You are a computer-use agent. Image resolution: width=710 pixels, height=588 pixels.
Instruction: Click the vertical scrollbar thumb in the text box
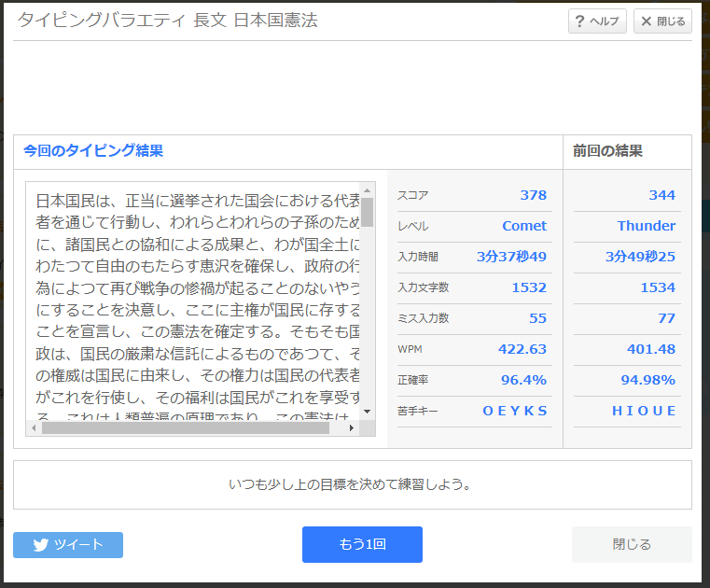coord(368,213)
